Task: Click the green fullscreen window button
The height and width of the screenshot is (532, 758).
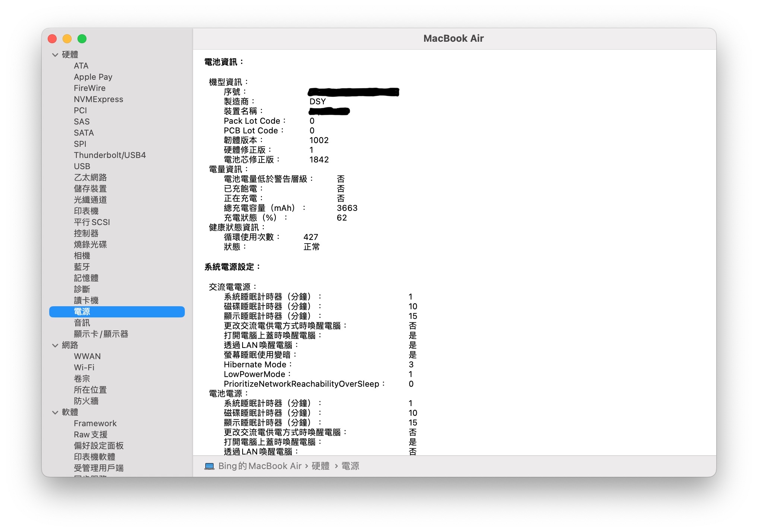Action: pyautogui.click(x=82, y=39)
